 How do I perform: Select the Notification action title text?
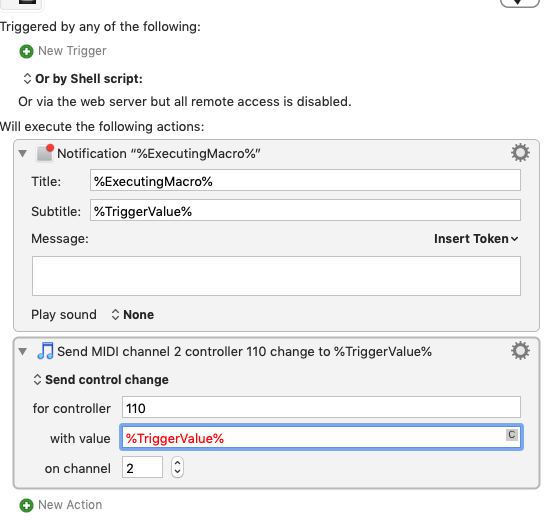(159, 154)
